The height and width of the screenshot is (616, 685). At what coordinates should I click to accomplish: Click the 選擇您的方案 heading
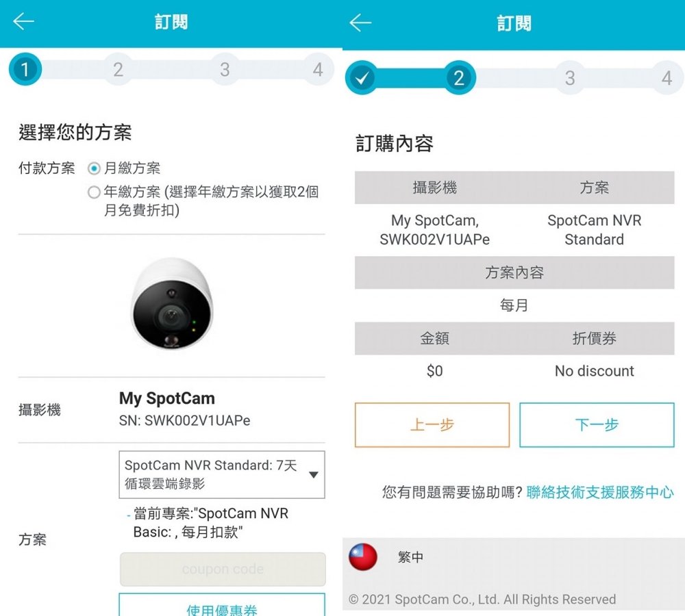tap(75, 132)
